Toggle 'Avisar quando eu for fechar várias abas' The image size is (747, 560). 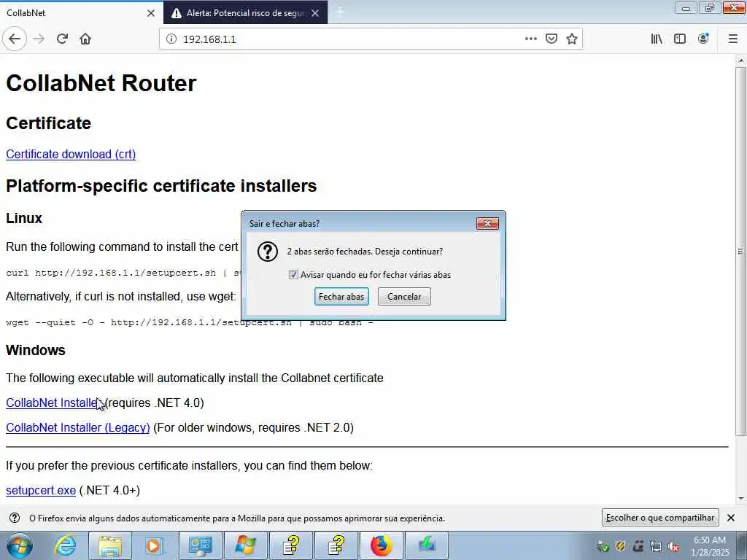click(x=293, y=275)
